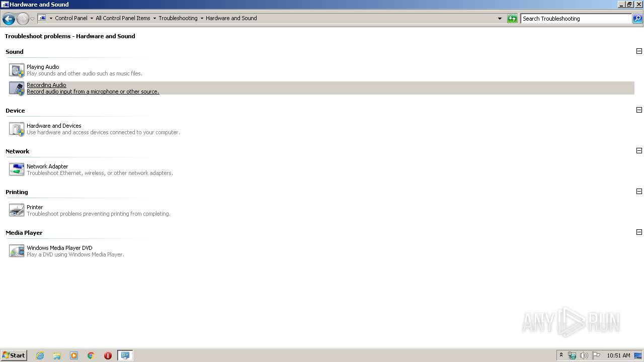Click the Control Panel breadcrumb
644x362 pixels.
tap(71, 18)
